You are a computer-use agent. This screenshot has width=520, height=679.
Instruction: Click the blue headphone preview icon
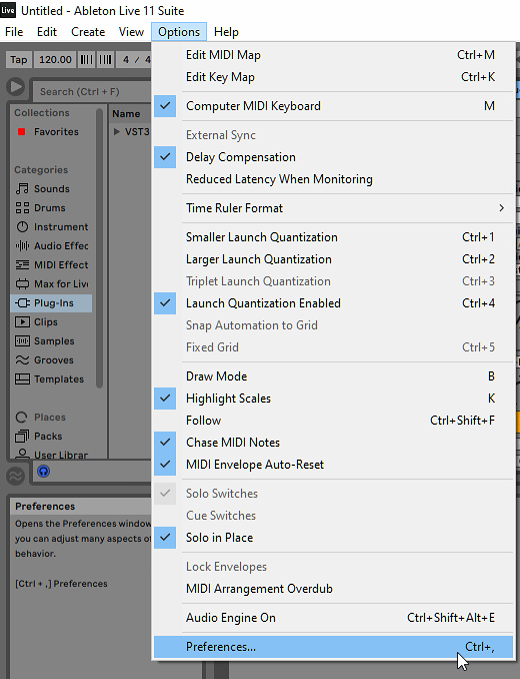coord(43,472)
